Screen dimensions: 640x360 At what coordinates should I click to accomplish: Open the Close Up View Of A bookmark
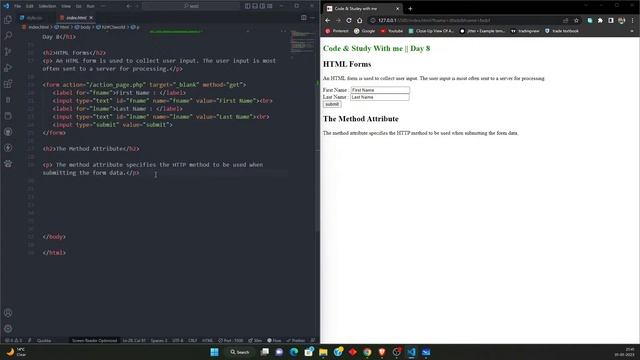(x=431, y=31)
